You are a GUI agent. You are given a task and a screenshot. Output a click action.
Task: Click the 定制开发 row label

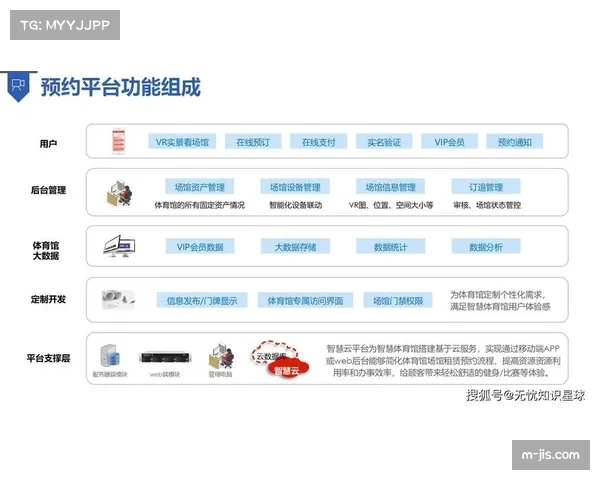click(x=48, y=299)
